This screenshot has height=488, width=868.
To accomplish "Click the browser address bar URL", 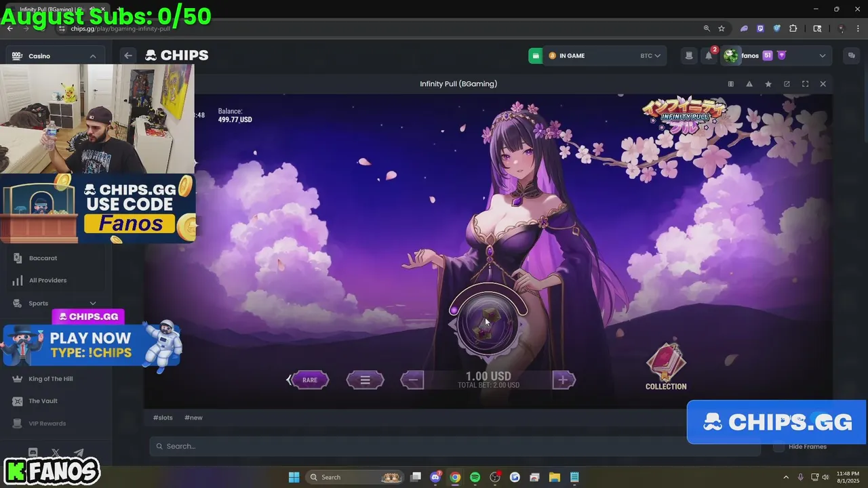I will pyautogui.click(x=120, y=28).
